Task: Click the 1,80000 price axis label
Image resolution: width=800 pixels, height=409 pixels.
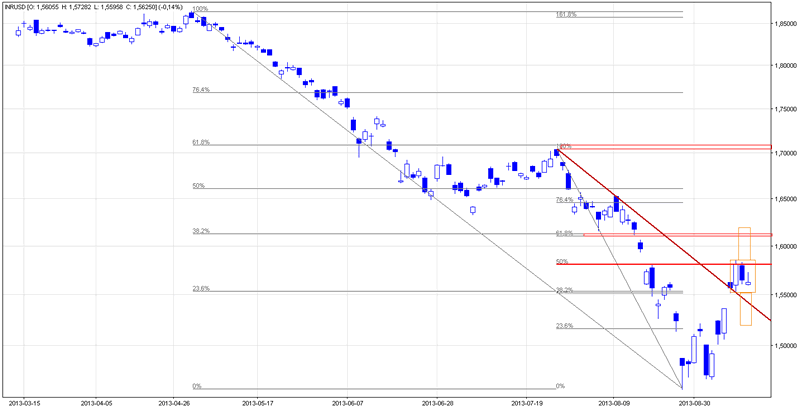Action: [x=785, y=66]
